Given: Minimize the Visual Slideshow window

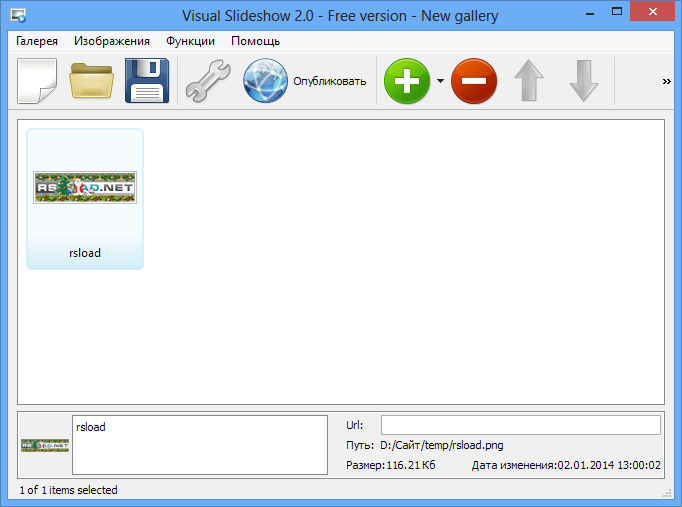Looking at the screenshot, I should pyautogui.click(x=590, y=13).
